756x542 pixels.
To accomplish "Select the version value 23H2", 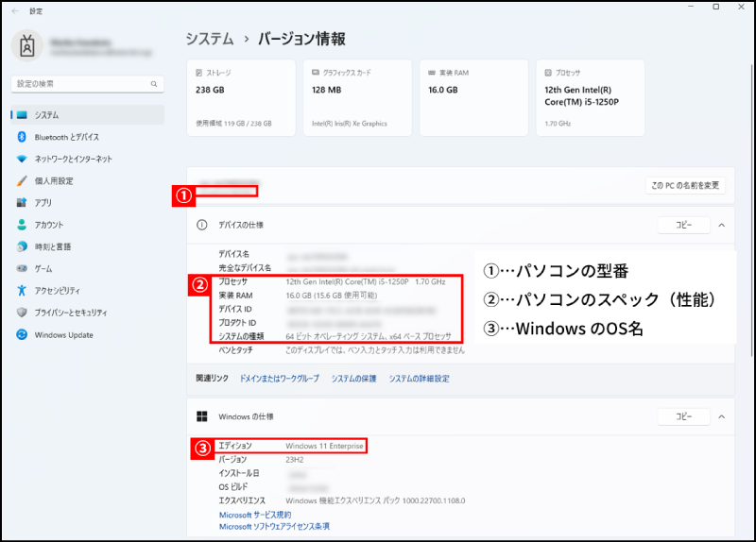I will [295, 460].
